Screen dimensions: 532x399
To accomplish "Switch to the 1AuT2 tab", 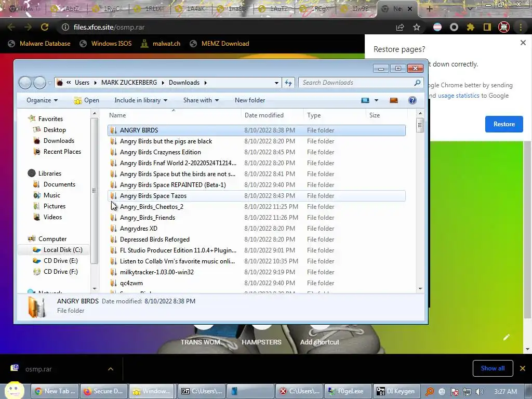I will (x=275, y=9).
